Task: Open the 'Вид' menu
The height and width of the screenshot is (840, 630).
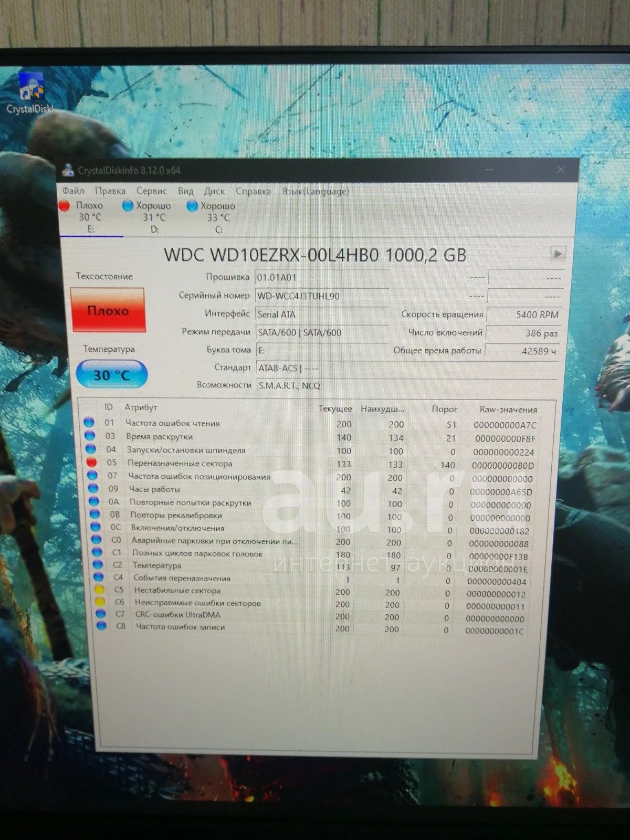Action: (185, 191)
